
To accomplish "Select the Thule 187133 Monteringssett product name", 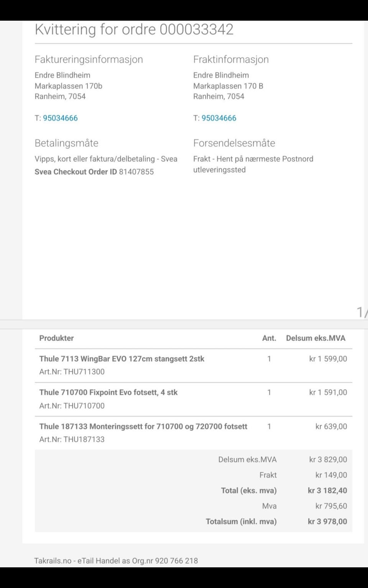I will point(143,426).
